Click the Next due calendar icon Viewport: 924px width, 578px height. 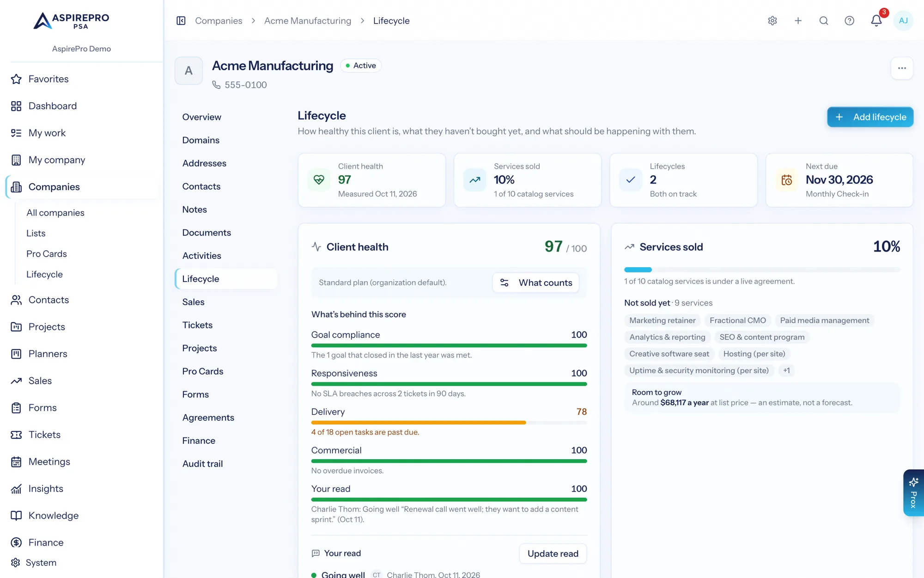786,180
